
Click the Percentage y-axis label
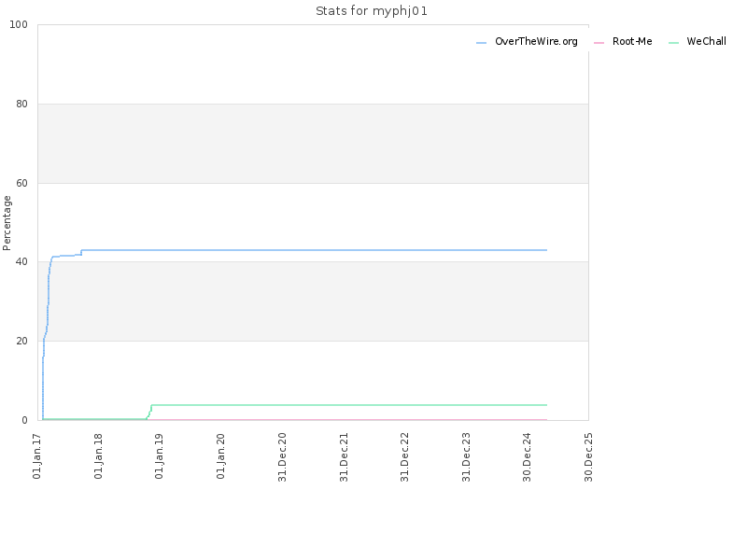click(7, 223)
